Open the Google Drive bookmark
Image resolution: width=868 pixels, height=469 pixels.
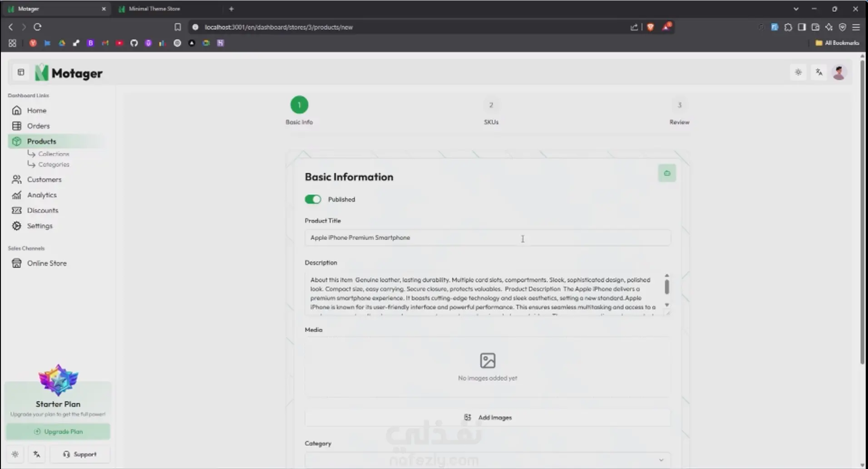pyautogui.click(x=62, y=43)
